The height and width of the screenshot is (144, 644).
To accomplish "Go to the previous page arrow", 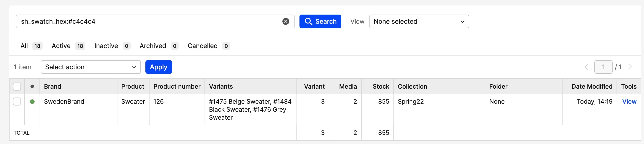I will [586, 67].
